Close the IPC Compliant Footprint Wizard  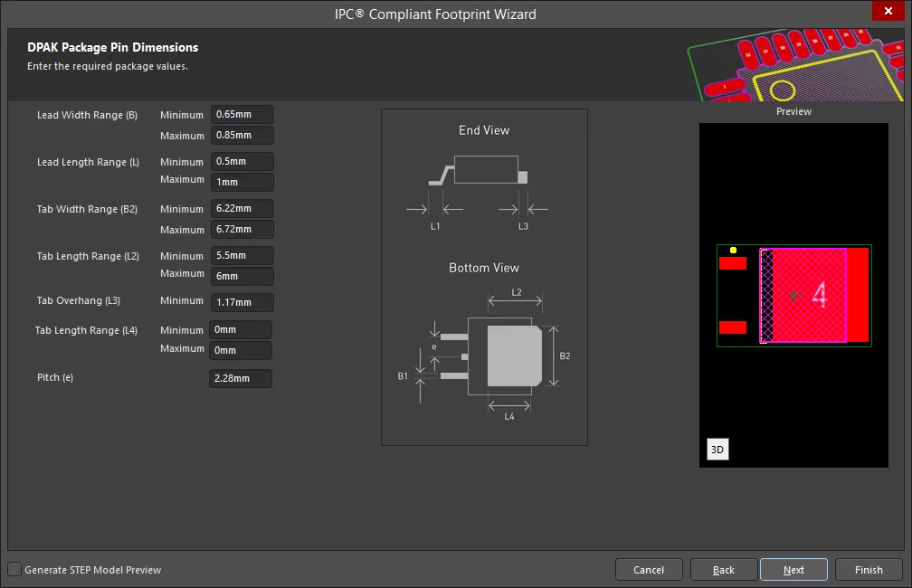888,11
